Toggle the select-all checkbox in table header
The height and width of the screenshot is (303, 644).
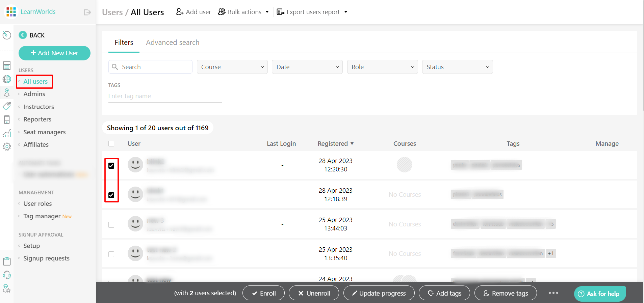[111, 144]
